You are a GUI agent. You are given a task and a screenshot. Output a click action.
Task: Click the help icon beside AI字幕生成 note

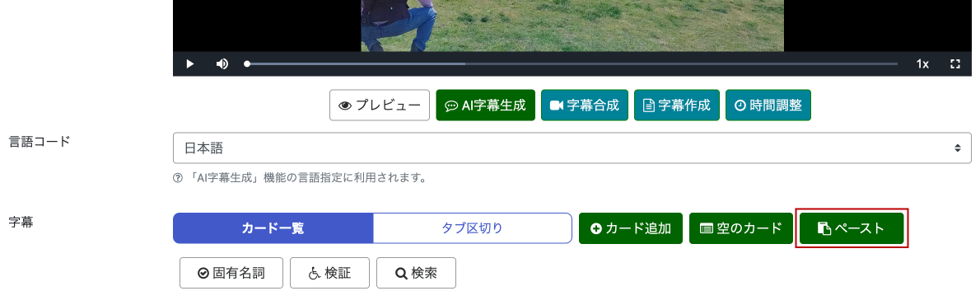click(178, 178)
